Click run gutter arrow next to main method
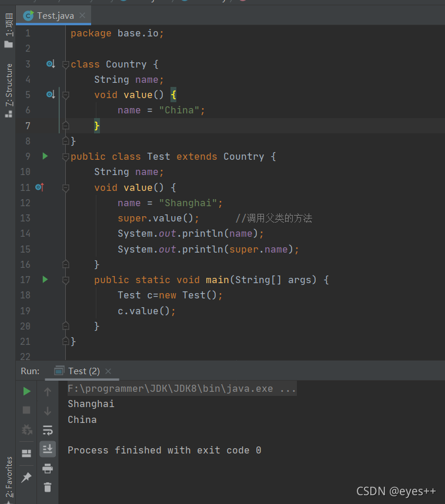445x504 pixels. 45,280
